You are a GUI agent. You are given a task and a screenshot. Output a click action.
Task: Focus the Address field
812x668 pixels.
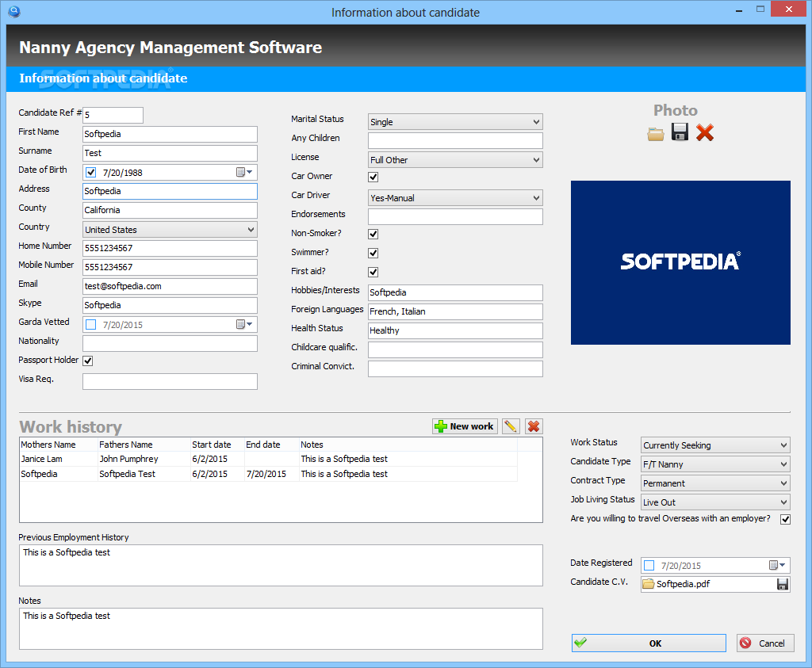pos(170,191)
